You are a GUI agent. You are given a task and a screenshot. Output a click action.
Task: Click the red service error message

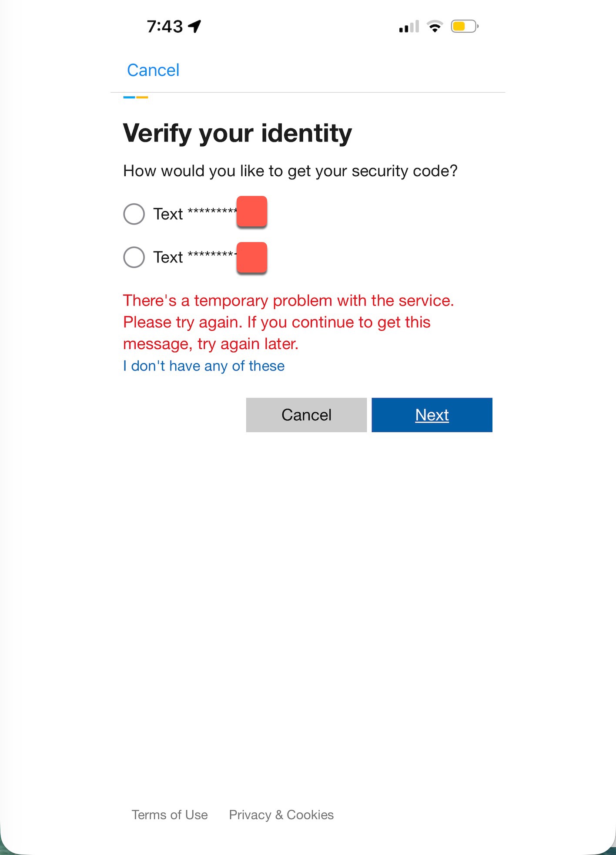288,322
